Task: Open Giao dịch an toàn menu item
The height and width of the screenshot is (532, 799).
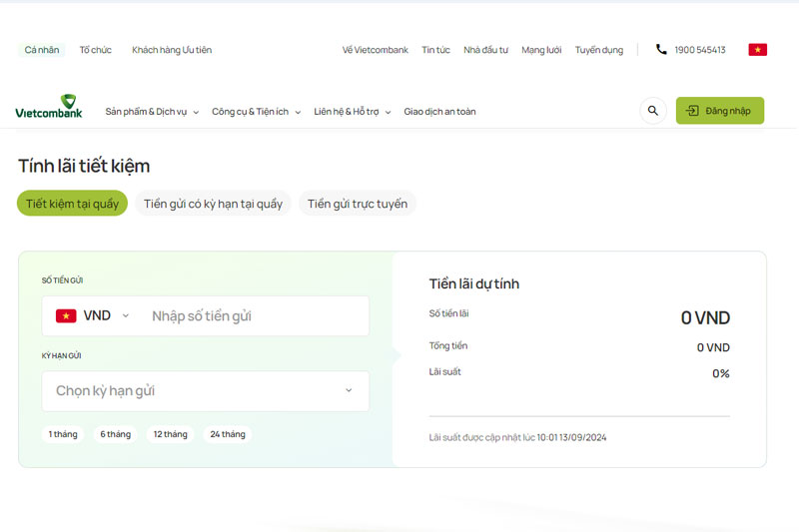Action: pos(439,112)
